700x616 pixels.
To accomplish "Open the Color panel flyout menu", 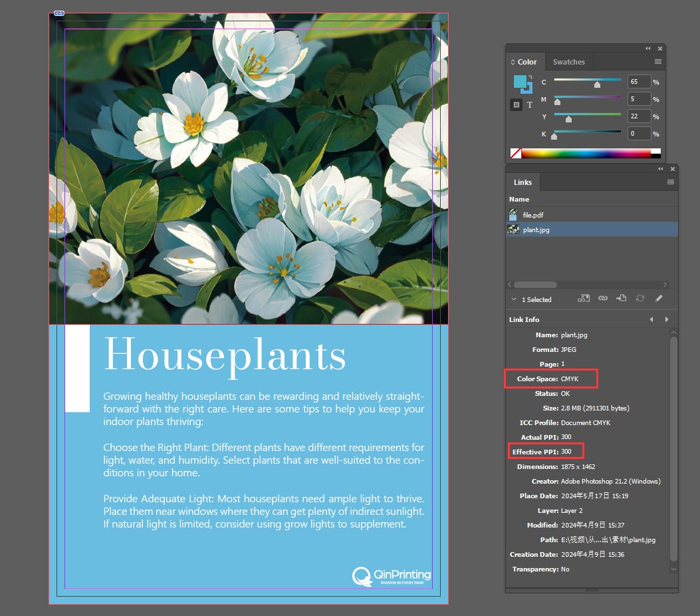I will (x=658, y=62).
